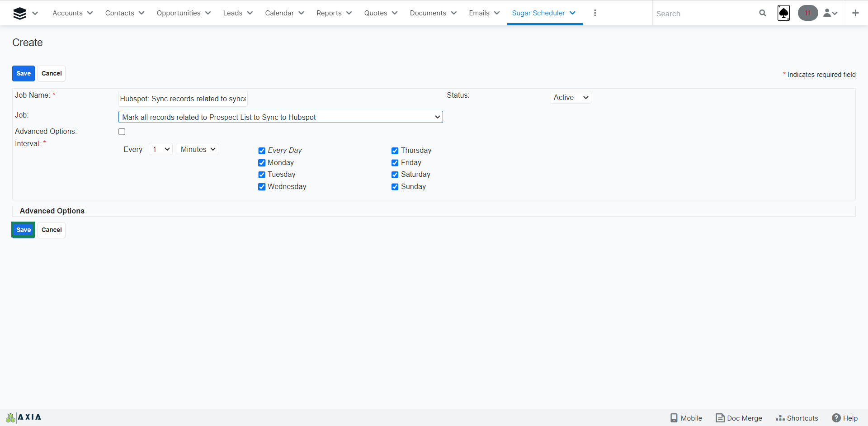Screen dimensions: 868x426
Task: Click the global Search field
Action: [705, 14]
